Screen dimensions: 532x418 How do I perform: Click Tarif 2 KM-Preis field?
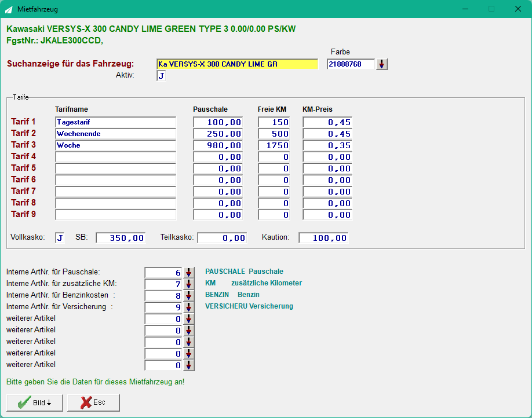point(327,134)
